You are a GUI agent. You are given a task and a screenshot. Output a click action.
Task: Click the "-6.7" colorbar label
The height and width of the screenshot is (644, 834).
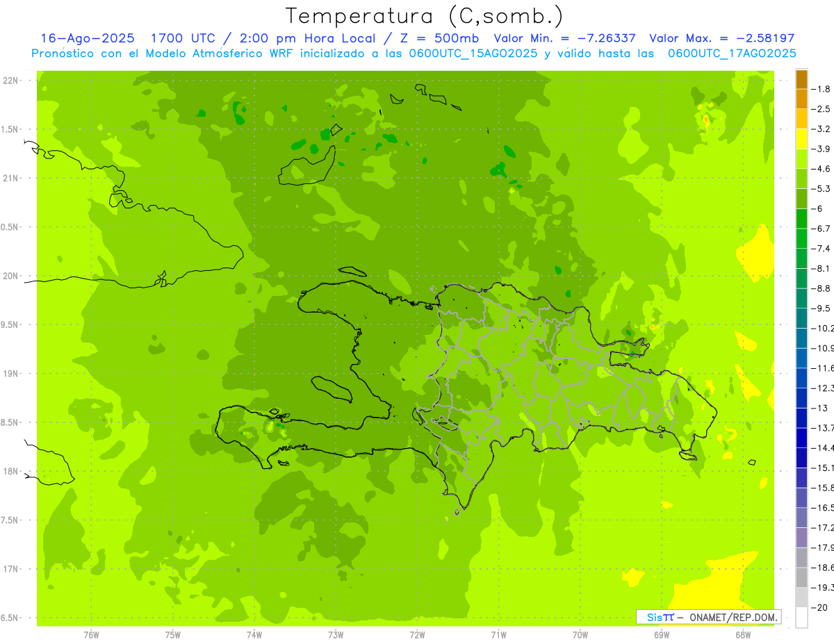821,229
